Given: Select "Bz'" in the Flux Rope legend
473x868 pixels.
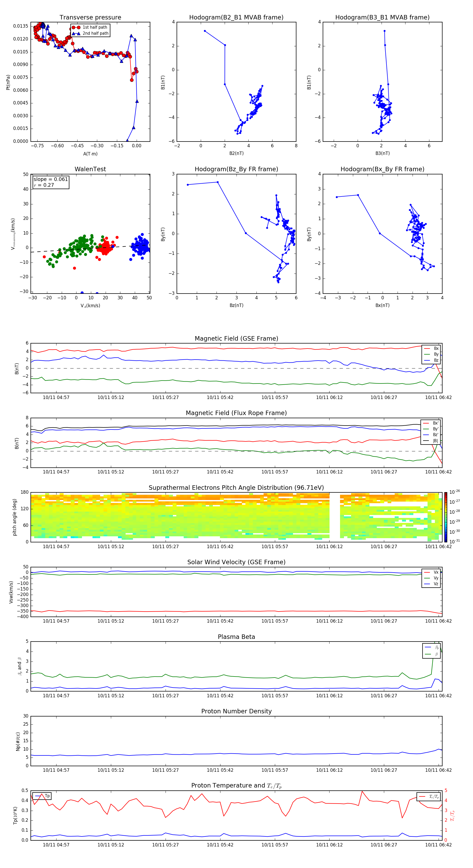Looking at the screenshot, I should 431,435.
